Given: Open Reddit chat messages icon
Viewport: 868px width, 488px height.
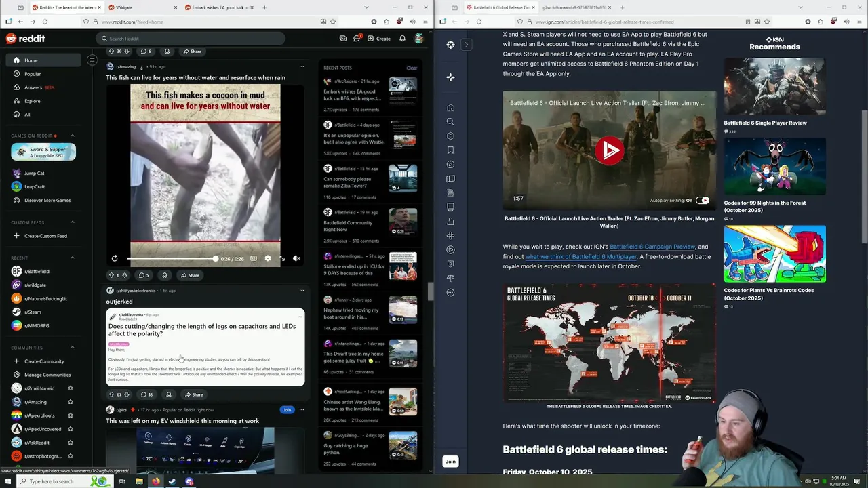Looking at the screenshot, I should 357,39.
